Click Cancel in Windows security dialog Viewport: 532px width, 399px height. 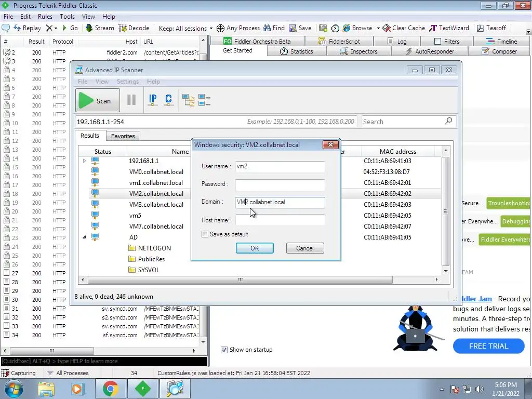[x=305, y=248]
